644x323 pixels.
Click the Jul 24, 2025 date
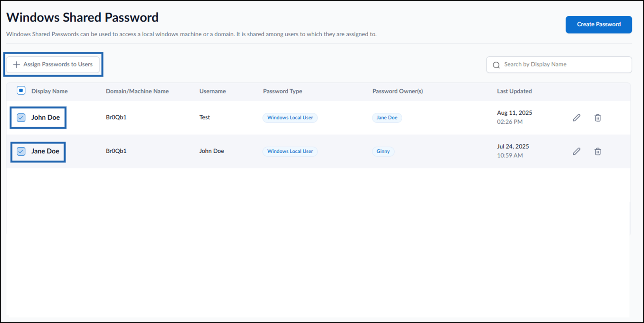coord(513,147)
